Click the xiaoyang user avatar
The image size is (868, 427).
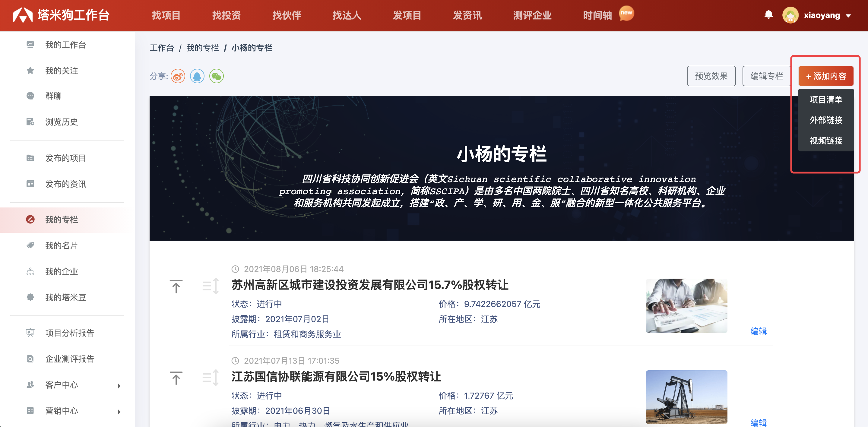790,15
